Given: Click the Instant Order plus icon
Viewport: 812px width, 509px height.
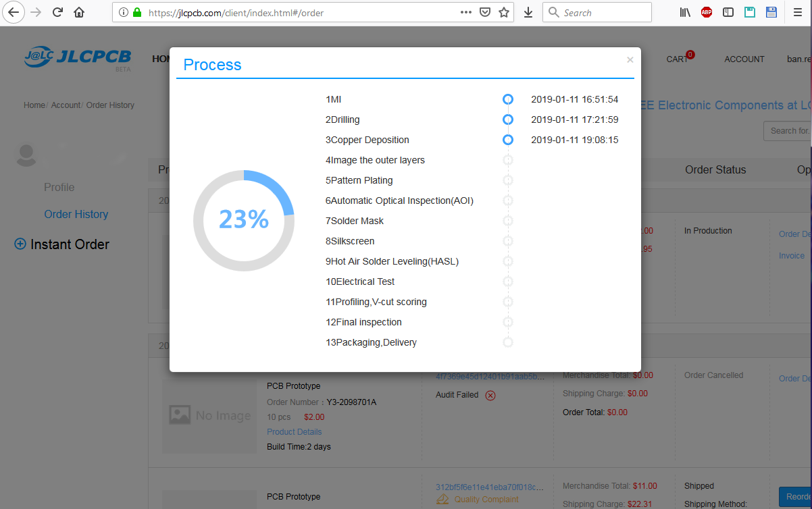Looking at the screenshot, I should tap(20, 244).
